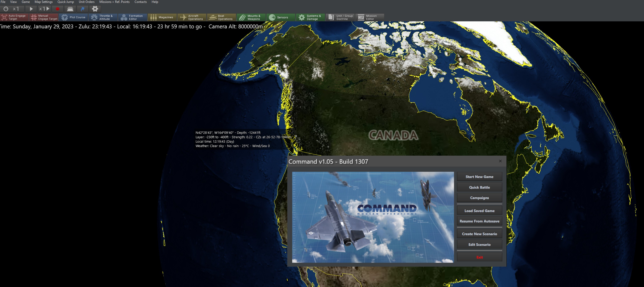The image size is (644, 287).
Task: Open the Map Settings menu
Action: (43, 2)
